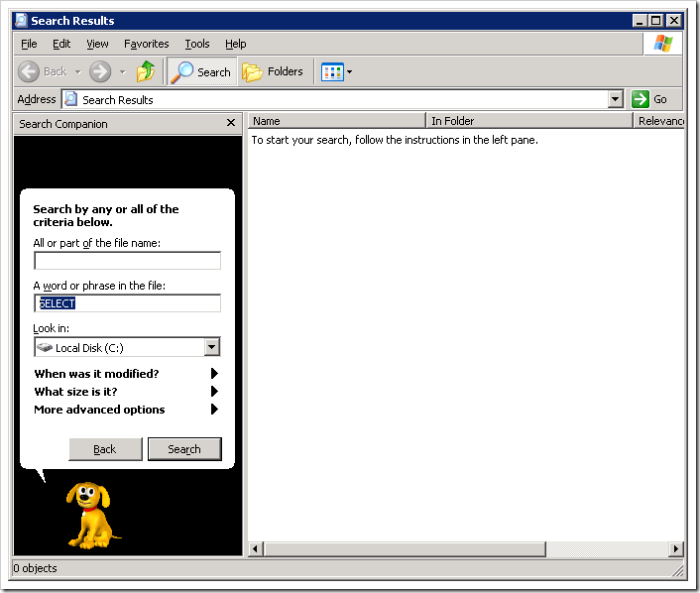Expand More advanced options
The width and height of the screenshot is (700, 593).
click(126, 410)
